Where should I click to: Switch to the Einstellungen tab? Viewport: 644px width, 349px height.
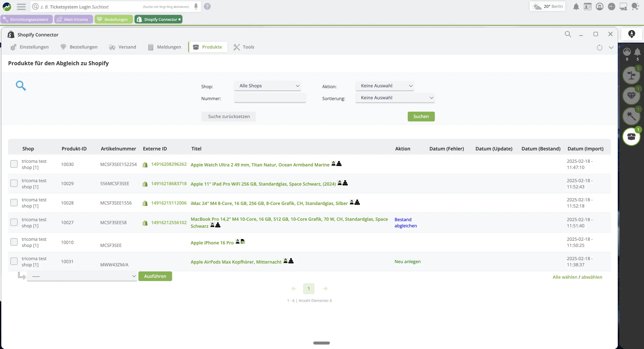(29, 47)
